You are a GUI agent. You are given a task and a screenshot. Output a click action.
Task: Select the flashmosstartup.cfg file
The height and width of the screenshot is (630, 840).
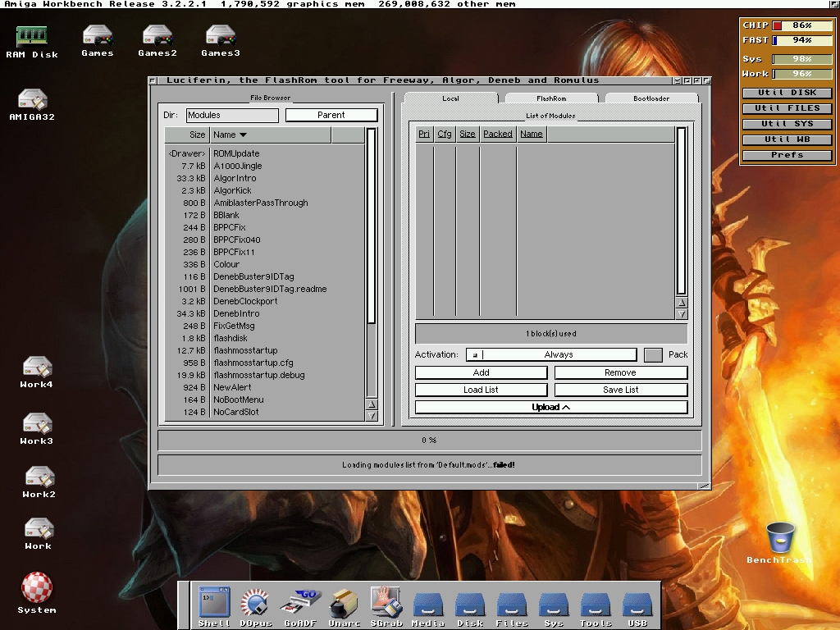point(265,363)
